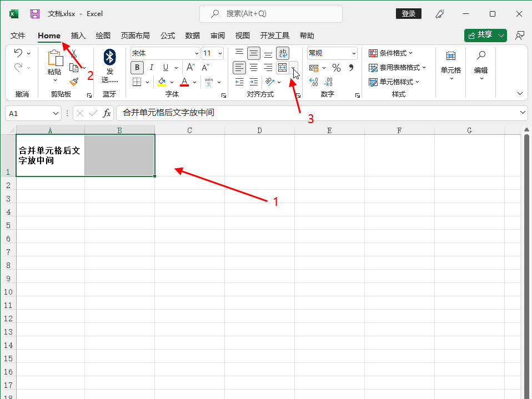
Task: Click the 登录 sign-in button
Action: pos(409,13)
